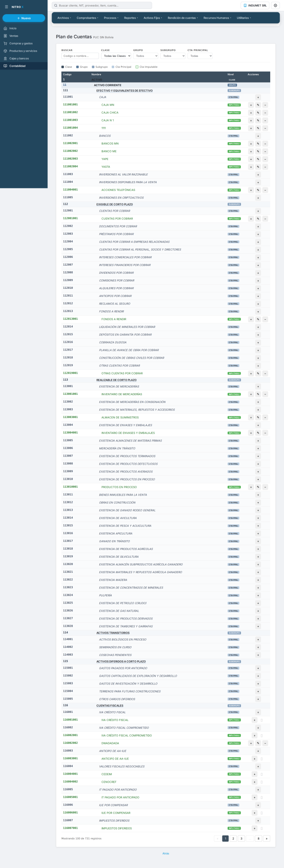Viewport: 284px width, 868px height.
Task: Delete account 111001004 named 1111
Action: (265, 128)
